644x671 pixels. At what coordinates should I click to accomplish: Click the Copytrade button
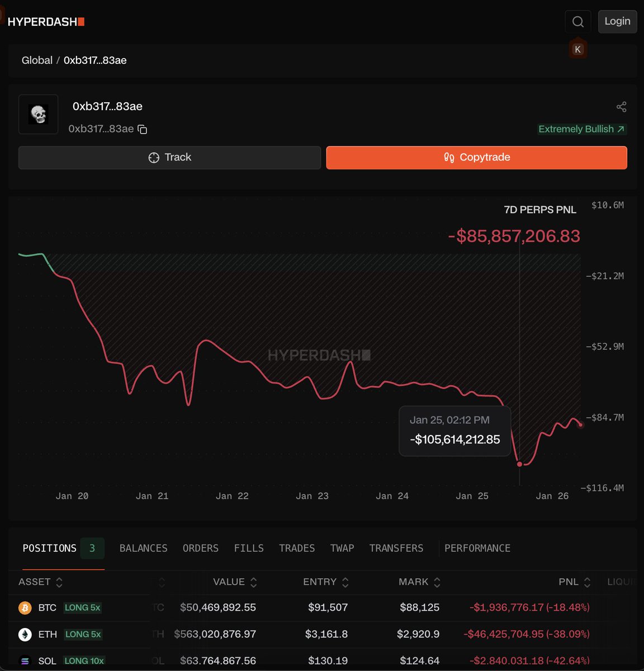click(x=476, y=158)
